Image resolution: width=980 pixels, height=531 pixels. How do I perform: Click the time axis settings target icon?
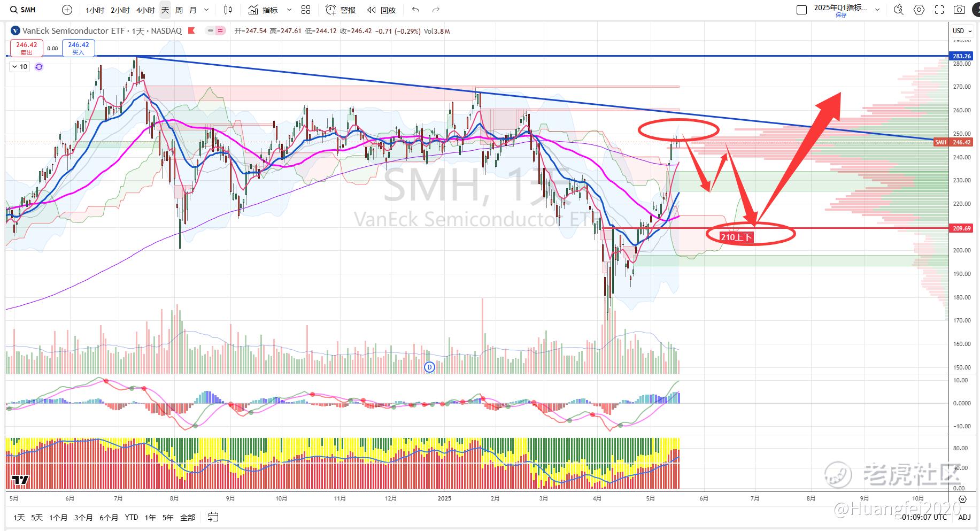[x=963, y=499]
